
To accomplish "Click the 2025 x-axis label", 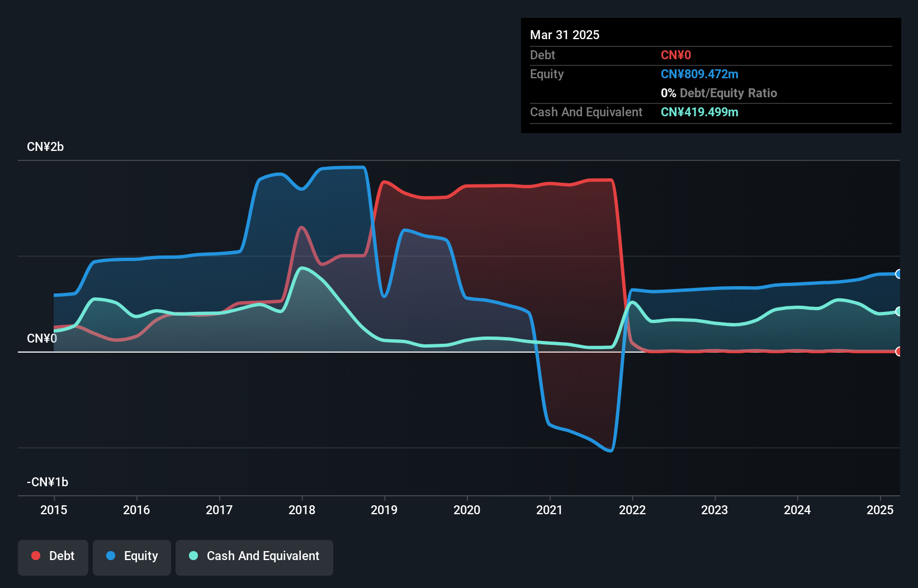I will (880, 510).
